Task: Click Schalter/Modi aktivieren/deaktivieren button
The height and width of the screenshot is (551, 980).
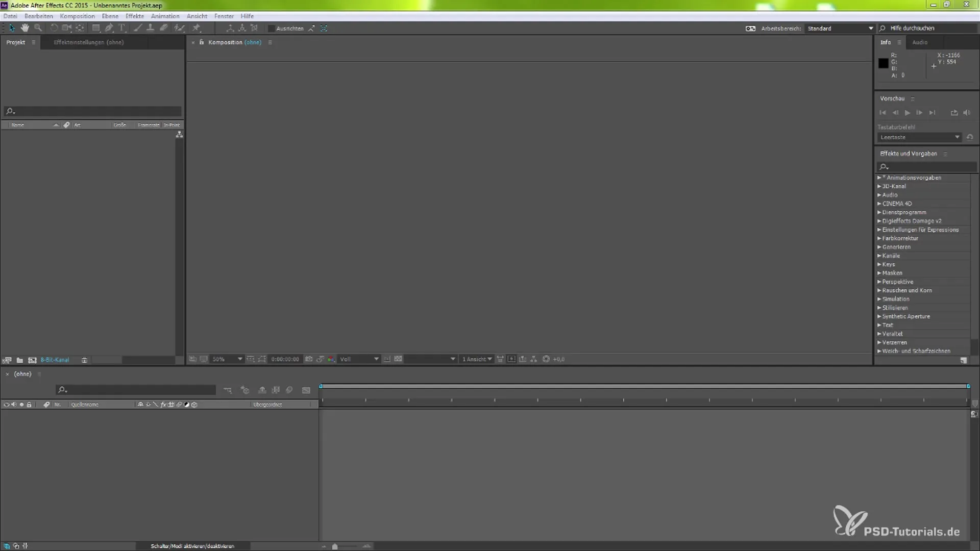Action: click(192, 546)
